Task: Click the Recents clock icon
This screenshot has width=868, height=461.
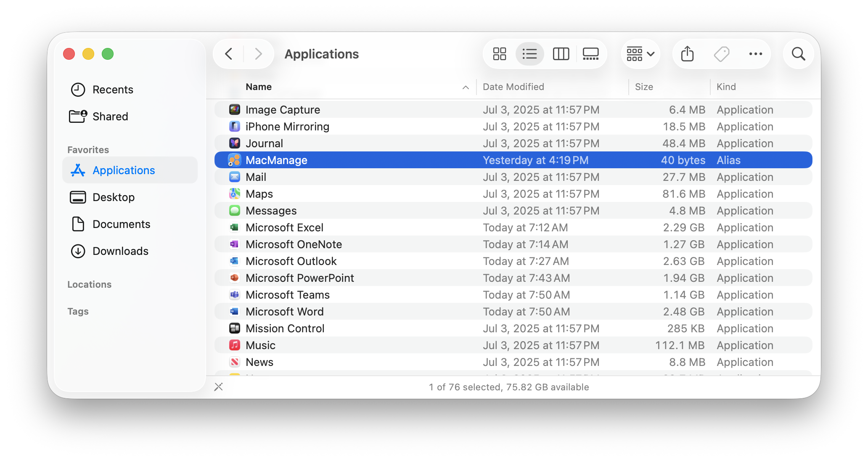Action: coord(78,90)
